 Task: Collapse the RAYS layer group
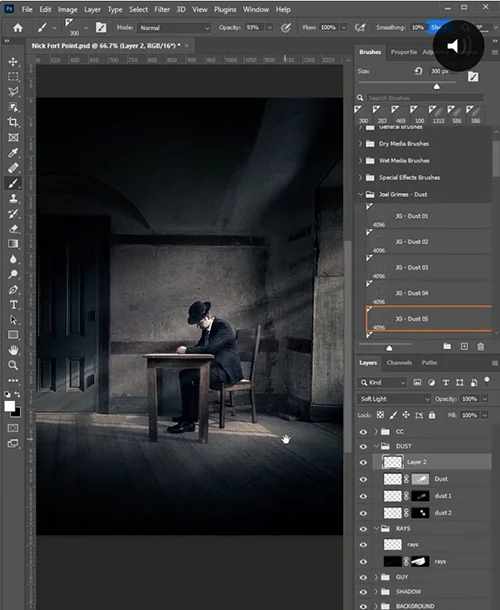pyautogui.click(x=376, y=528)
